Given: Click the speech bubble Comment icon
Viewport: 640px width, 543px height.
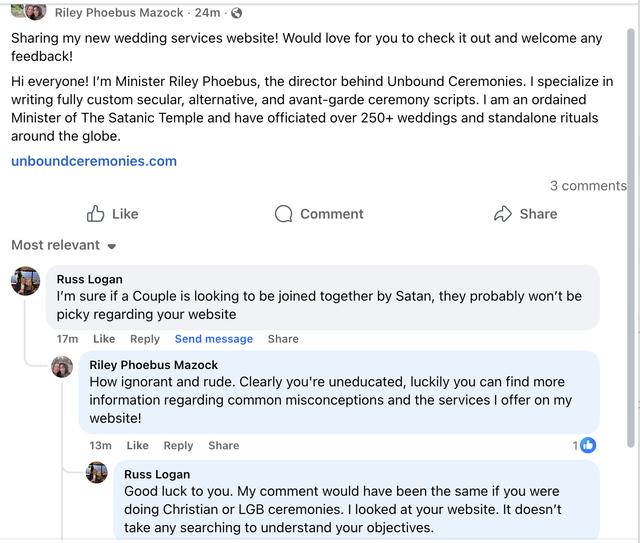Looking at the screenshot, I should [x=283, y=214].
